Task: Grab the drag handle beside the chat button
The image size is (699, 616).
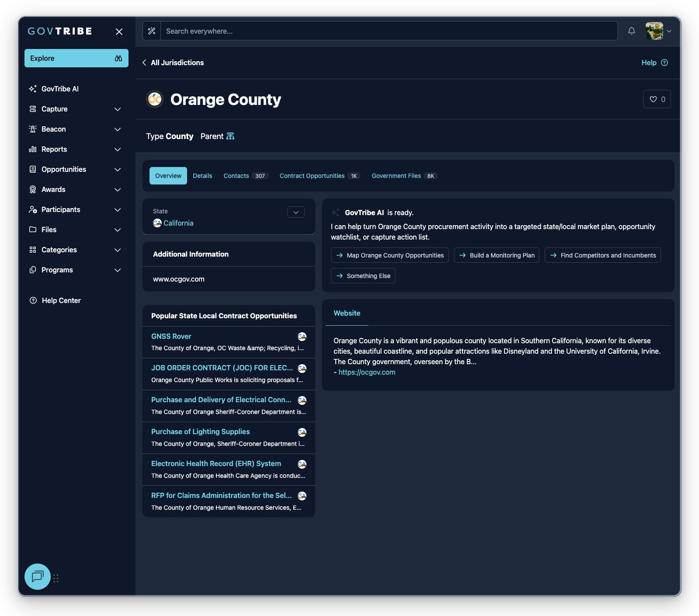Action: pos(56,578)
